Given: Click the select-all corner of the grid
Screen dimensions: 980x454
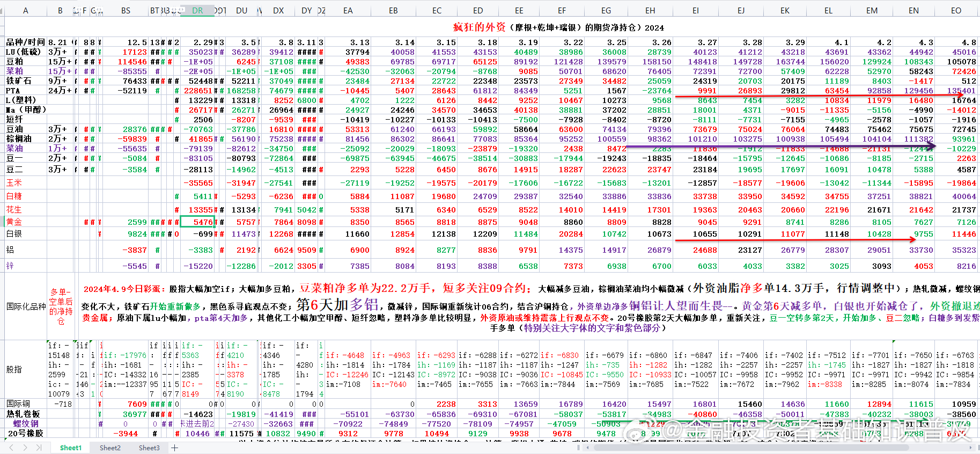Looking at the screenshot, I should (2, 10).
